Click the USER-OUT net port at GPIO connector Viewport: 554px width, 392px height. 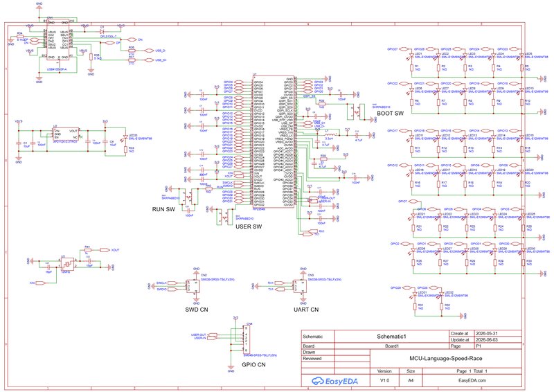click(x=212, y=335)
